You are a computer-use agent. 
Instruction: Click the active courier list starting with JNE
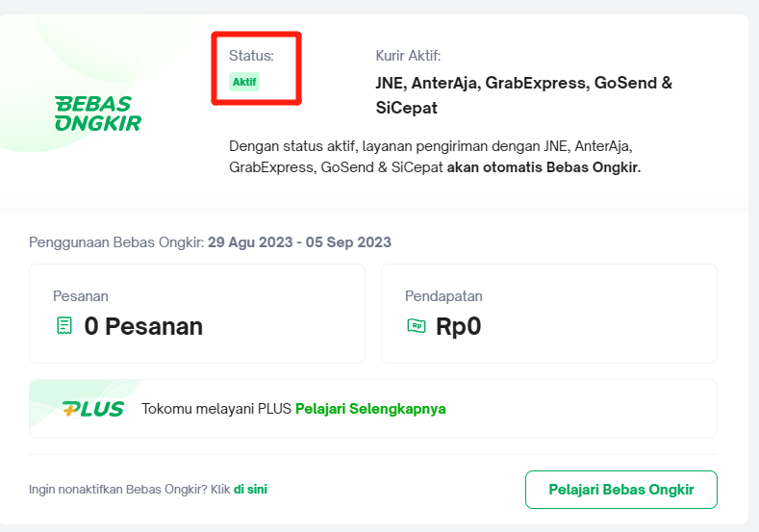(523, 94)
